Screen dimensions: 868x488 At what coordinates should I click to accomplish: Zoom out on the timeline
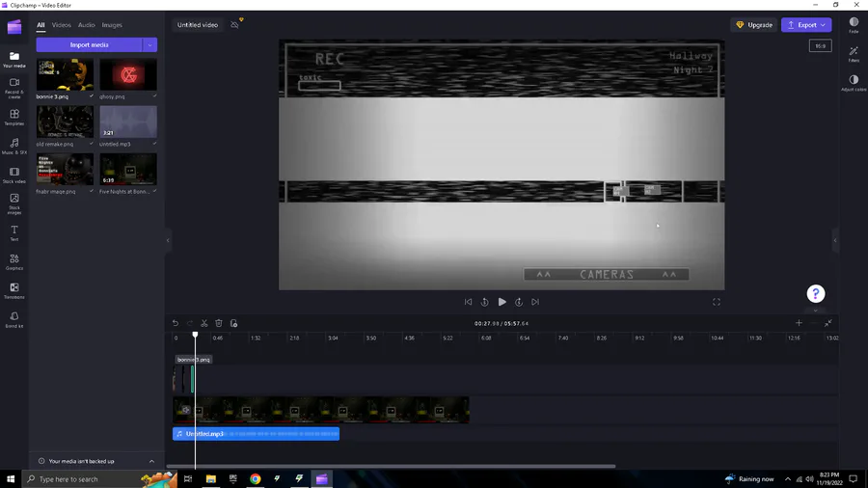click(814, 323)
